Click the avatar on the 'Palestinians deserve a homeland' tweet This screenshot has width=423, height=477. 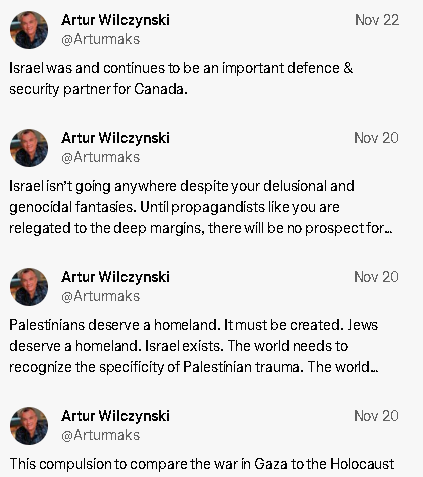tap(29, 287)
